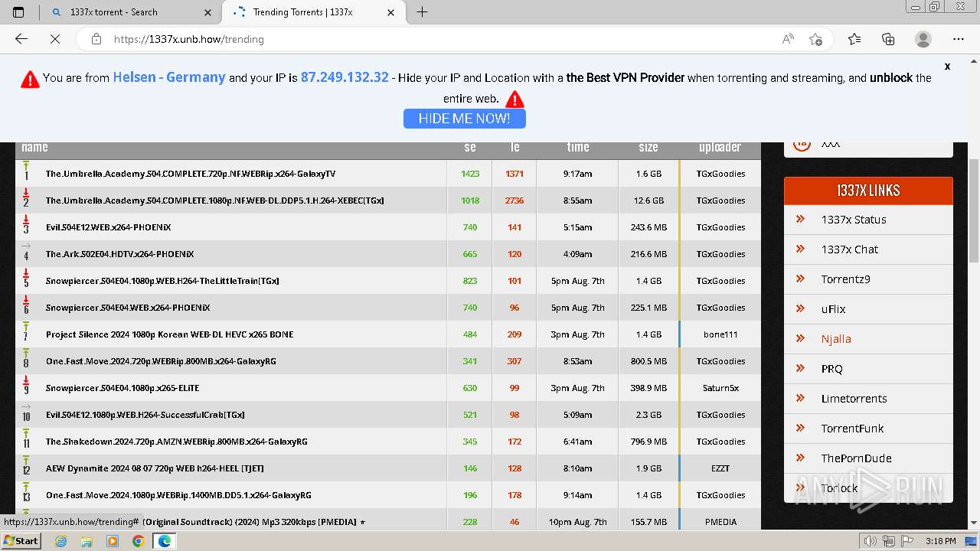The width and height of the screenshot is (980, 551).
Task: Open File Explorer from taskbar
Action: 87,541
